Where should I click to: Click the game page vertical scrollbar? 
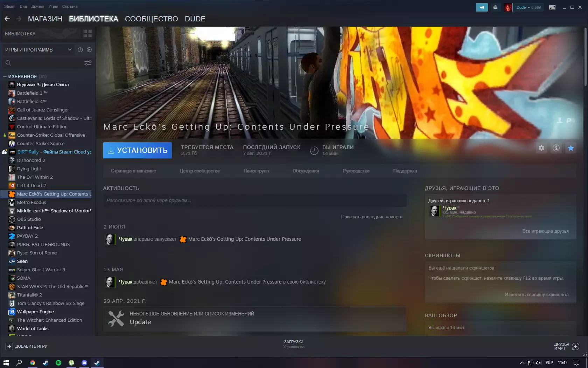(x=585, y=56)
